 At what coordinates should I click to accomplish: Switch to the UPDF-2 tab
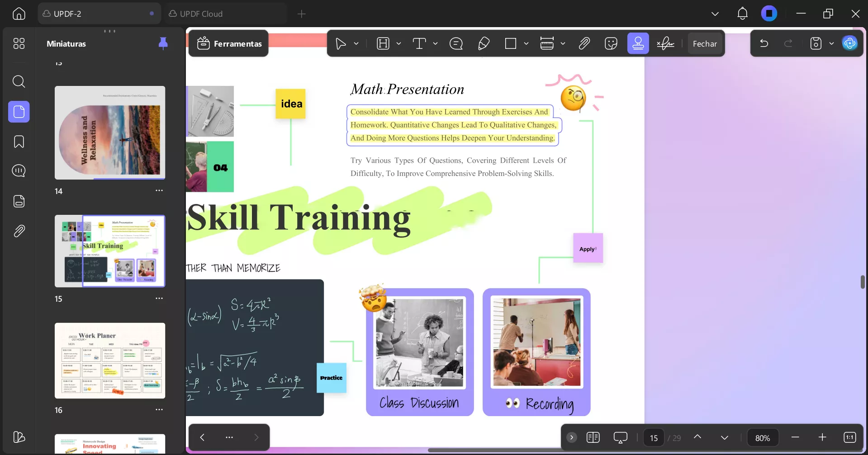(x=100, y=14)
